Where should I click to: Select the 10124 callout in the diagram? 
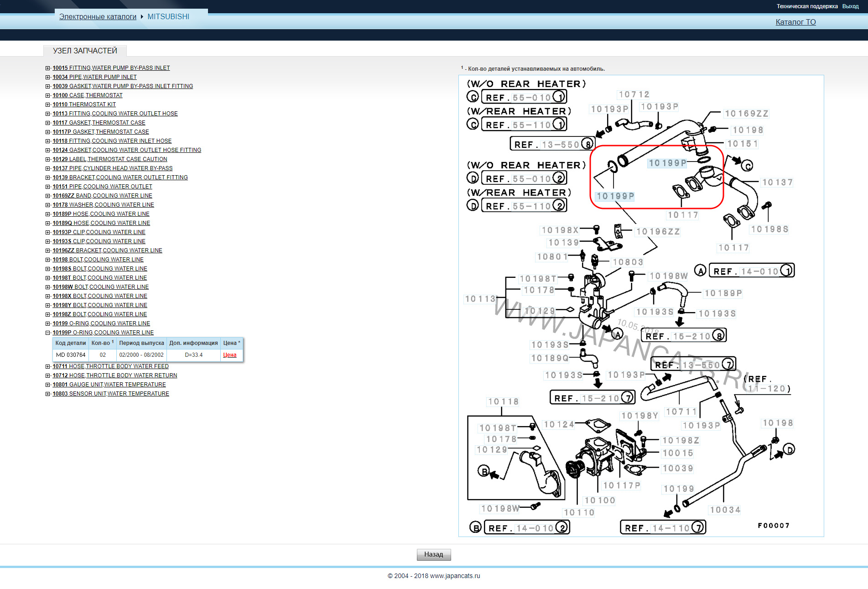point(559,424)
